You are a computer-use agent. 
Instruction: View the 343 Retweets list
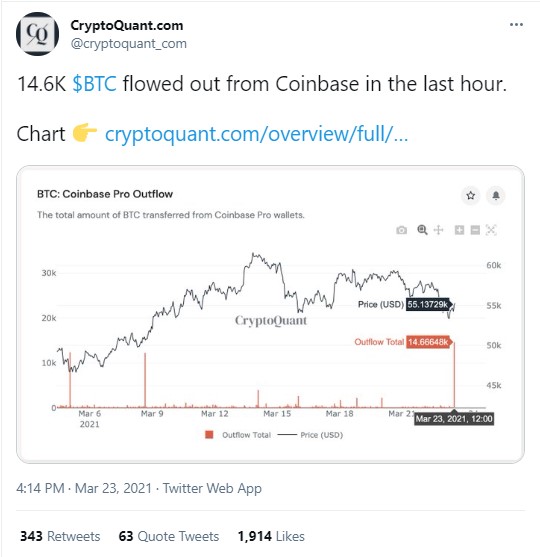coord(60,536)
